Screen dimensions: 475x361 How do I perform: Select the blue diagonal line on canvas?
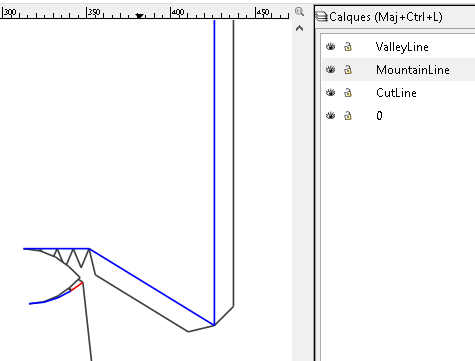pyautogui.click(x=152, y=287)
